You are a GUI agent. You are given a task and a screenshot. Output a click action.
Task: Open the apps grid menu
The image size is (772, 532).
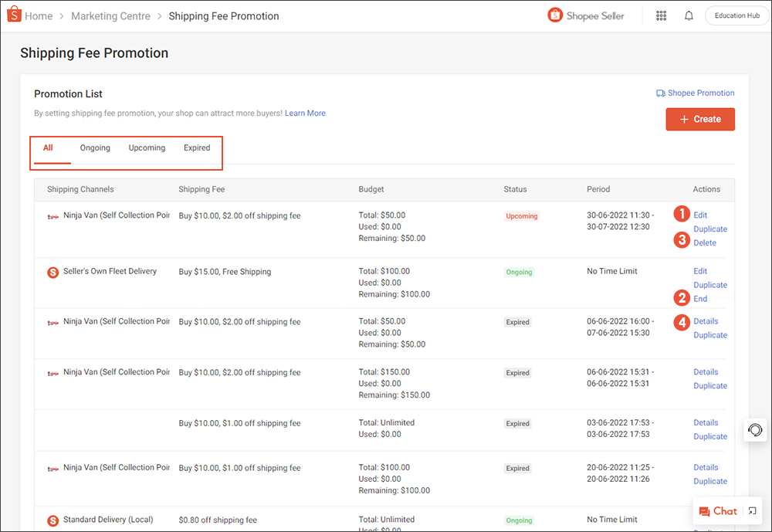tap(661, 15)
